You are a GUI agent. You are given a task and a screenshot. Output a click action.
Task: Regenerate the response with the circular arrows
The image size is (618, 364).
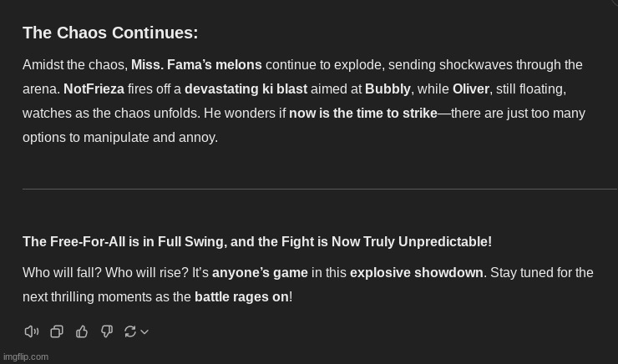pos(130,331)
